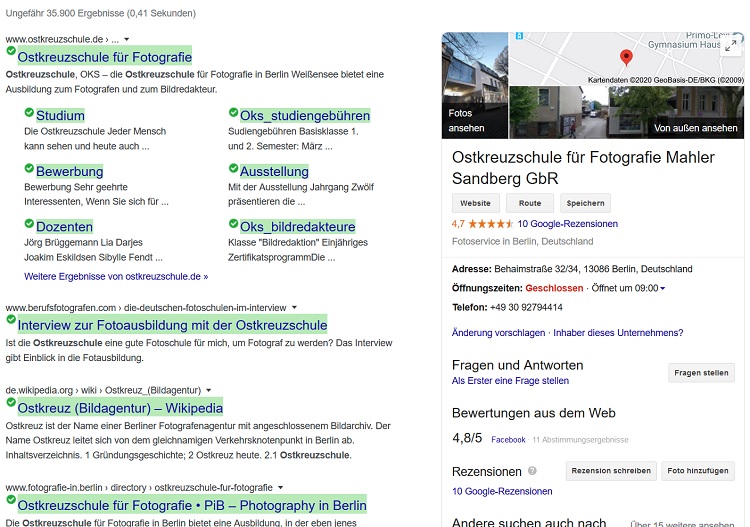Expand the map with fullscreen icon

(x=731, y=46)
